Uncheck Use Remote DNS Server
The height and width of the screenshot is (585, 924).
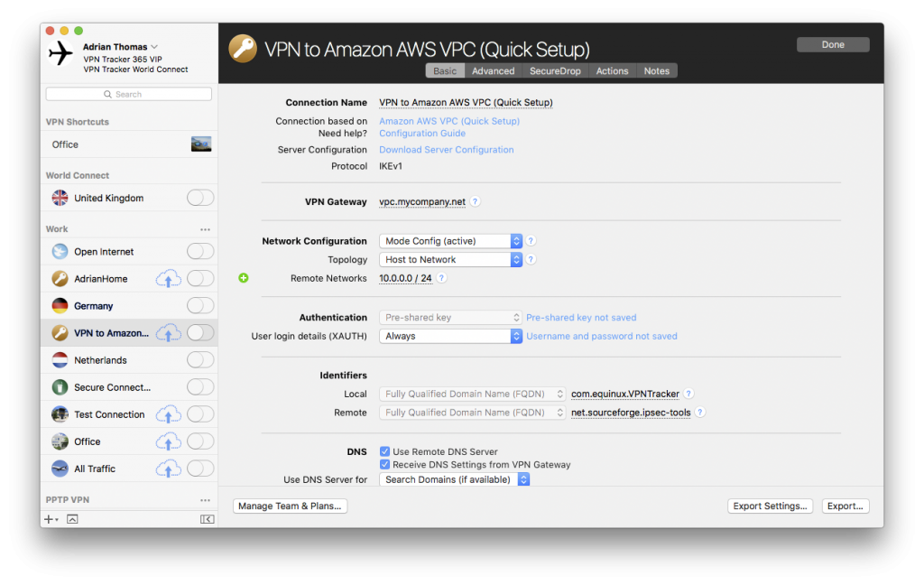385,451
